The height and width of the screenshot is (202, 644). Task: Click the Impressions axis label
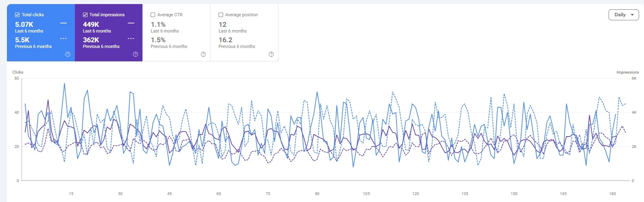(627, 72)
